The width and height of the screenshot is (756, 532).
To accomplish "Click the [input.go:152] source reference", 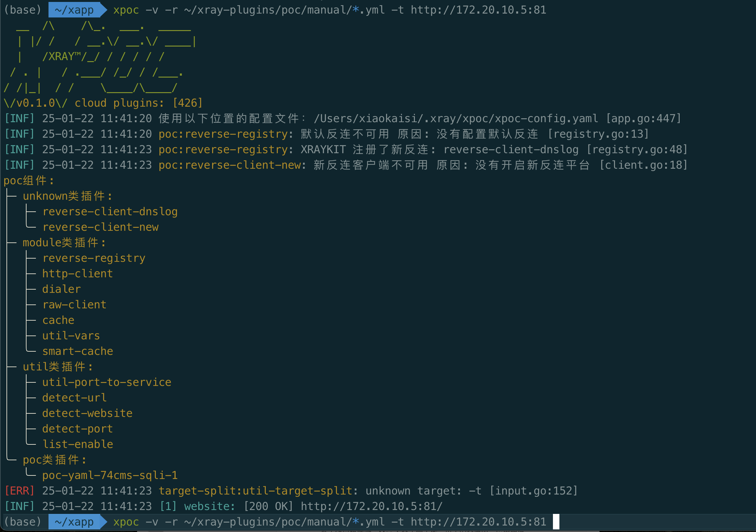I will click(534, 491).
